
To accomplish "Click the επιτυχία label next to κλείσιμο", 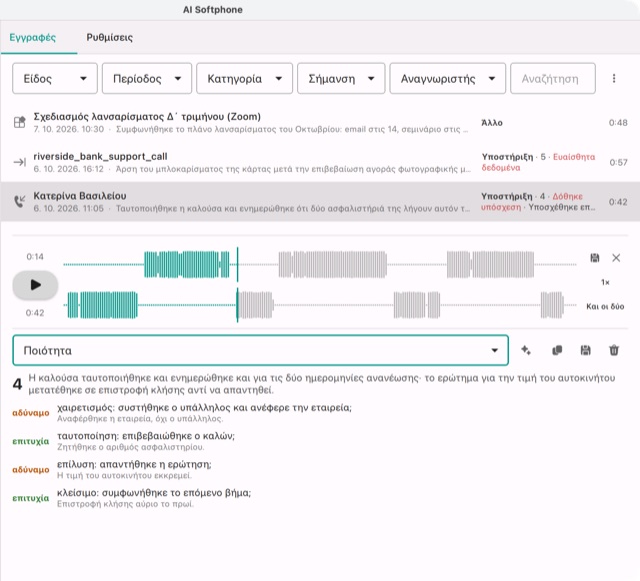I will (x=31, y=498).
